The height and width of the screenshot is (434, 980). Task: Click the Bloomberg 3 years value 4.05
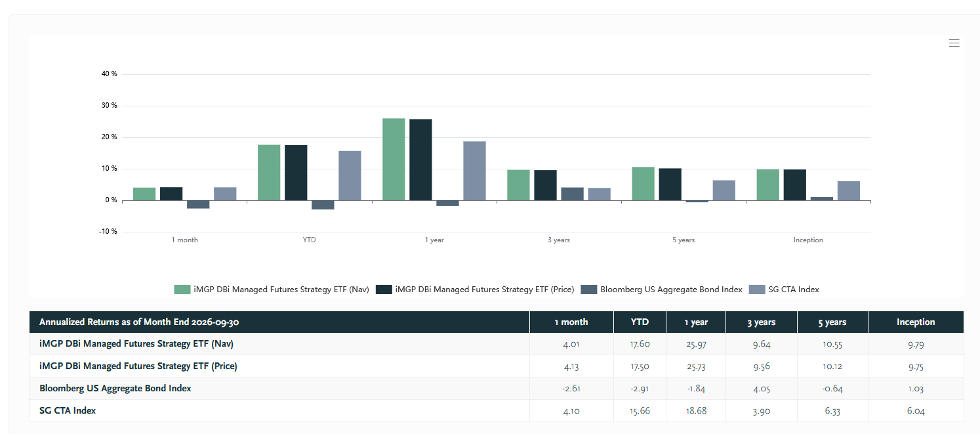761,389
